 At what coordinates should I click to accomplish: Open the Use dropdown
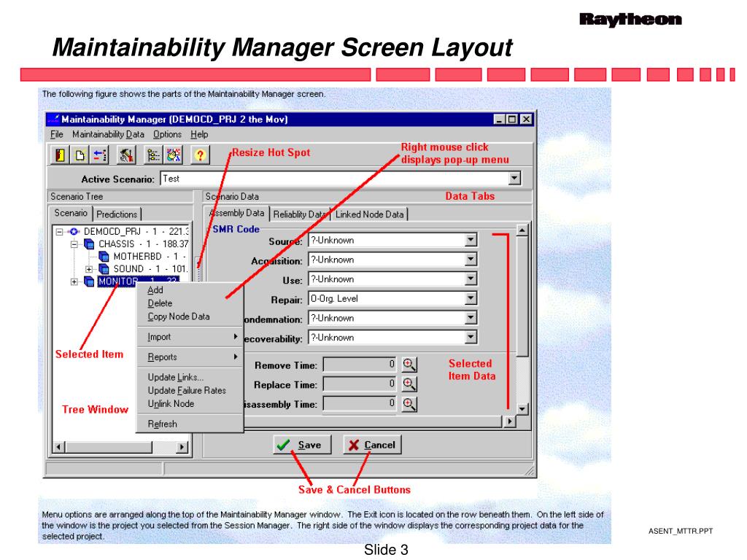[x=471, y=279]
